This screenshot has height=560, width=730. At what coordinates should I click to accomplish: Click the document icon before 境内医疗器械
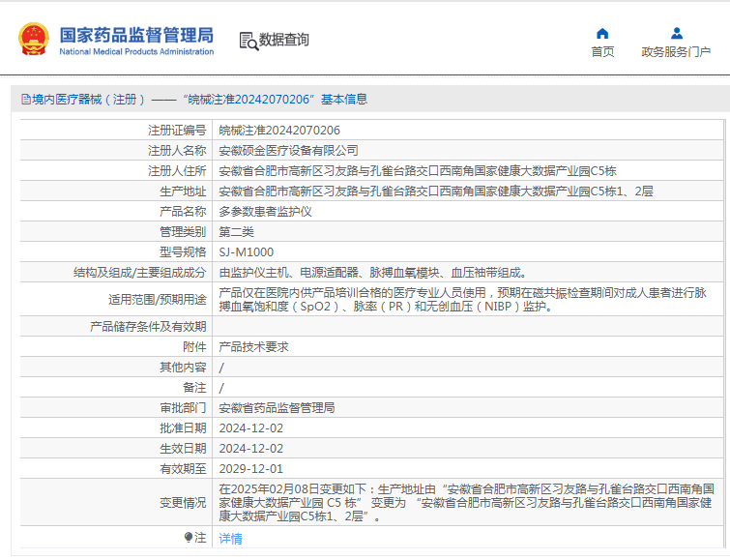26,100
